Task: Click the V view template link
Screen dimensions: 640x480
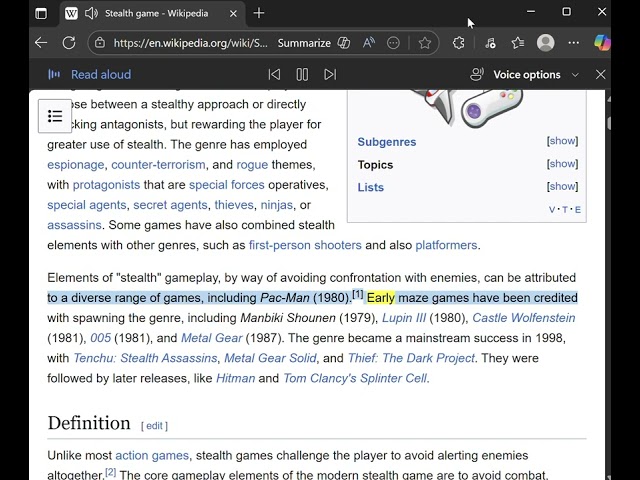Action: click(552, 210)
